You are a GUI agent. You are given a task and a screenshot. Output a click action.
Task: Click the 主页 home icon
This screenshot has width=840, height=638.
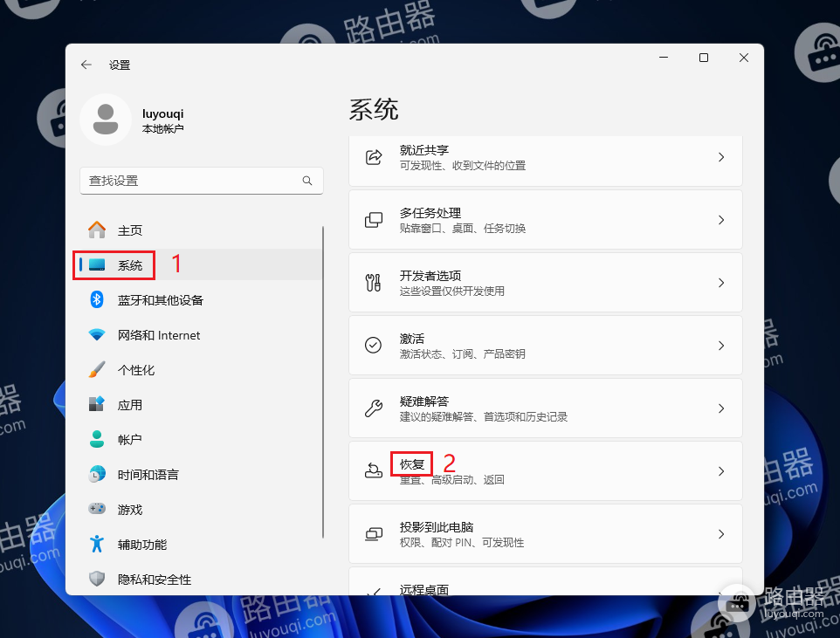(x=97, y=230)
